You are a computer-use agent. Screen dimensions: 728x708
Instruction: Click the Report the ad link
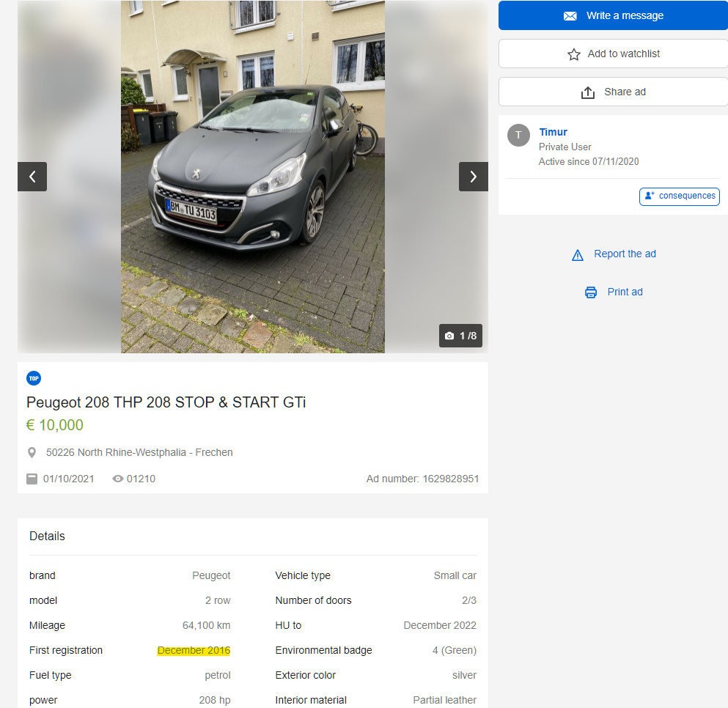point(625,254)
